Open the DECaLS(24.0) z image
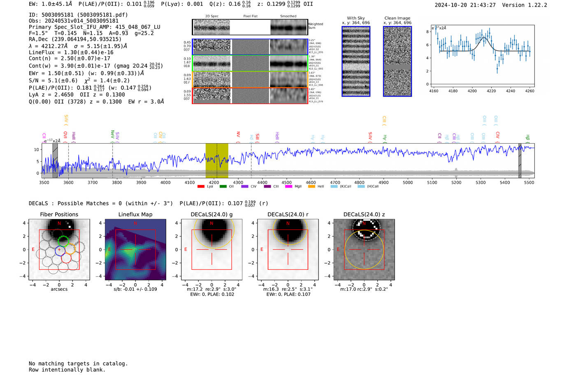Image resolution: width=576 pixels, height=392 pixels. [364, 249]
